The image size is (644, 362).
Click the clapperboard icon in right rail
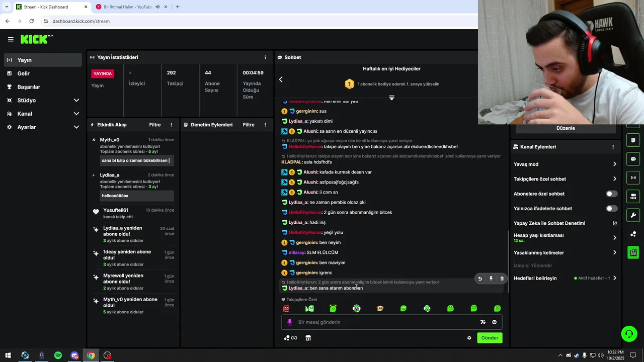[x=633, y=252]
